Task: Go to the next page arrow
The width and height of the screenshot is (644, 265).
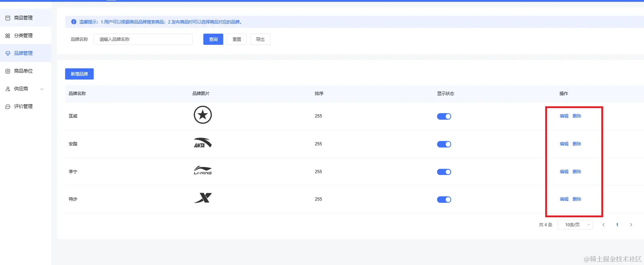Action: [x=631, y=225]
